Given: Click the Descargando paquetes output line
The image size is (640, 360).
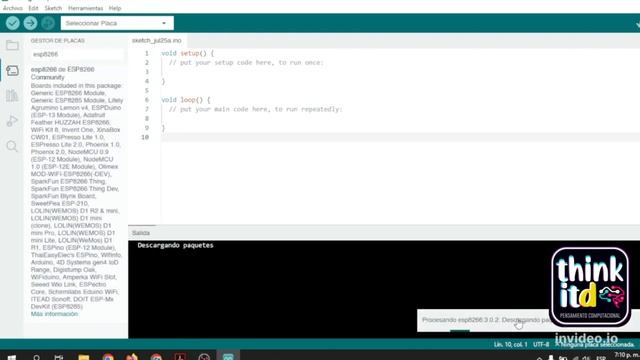Looking at the screenshot, I should tap(176, 245).
